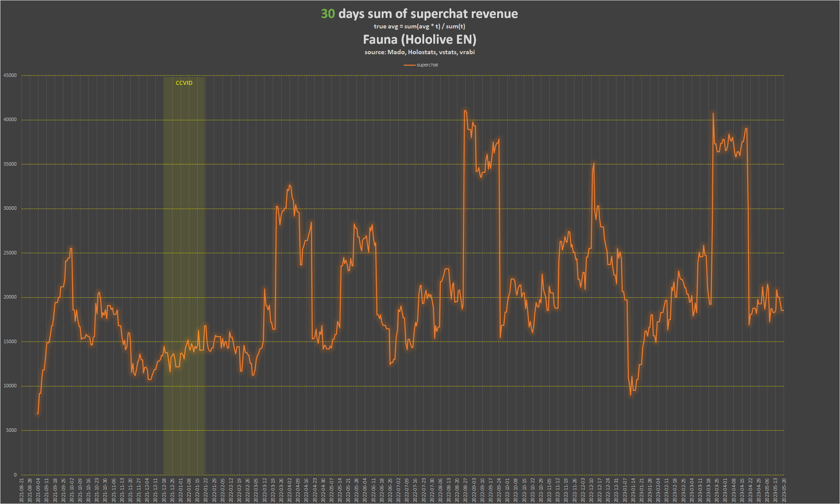
Task: Click the 25000 y-axis label
Action: point(10,253)
